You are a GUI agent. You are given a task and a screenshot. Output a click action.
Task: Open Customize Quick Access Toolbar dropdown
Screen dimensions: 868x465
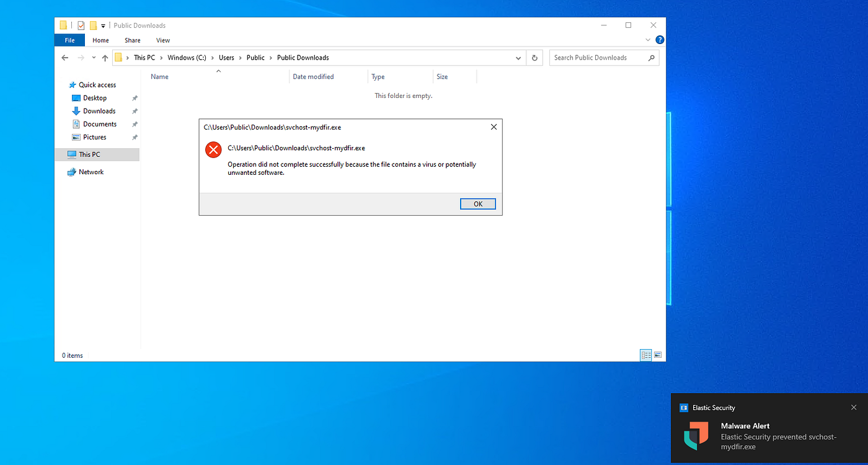104,26
